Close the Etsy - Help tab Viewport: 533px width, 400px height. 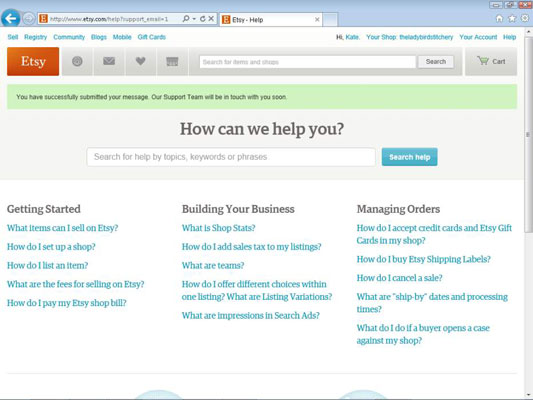point(317,20)
